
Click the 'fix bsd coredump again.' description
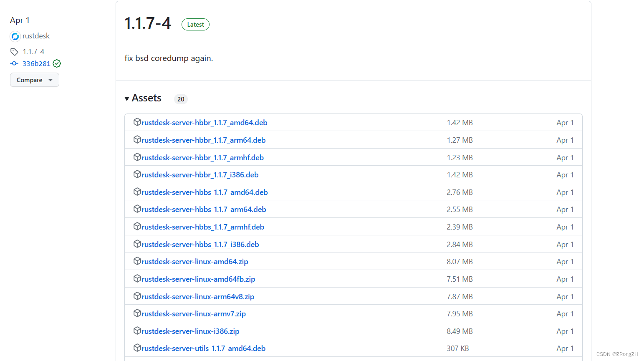169,58
